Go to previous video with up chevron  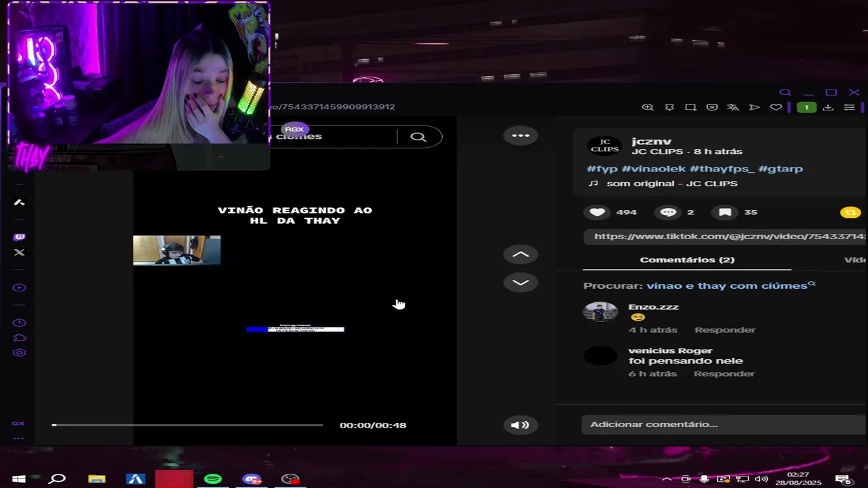(x=521, y=254)
